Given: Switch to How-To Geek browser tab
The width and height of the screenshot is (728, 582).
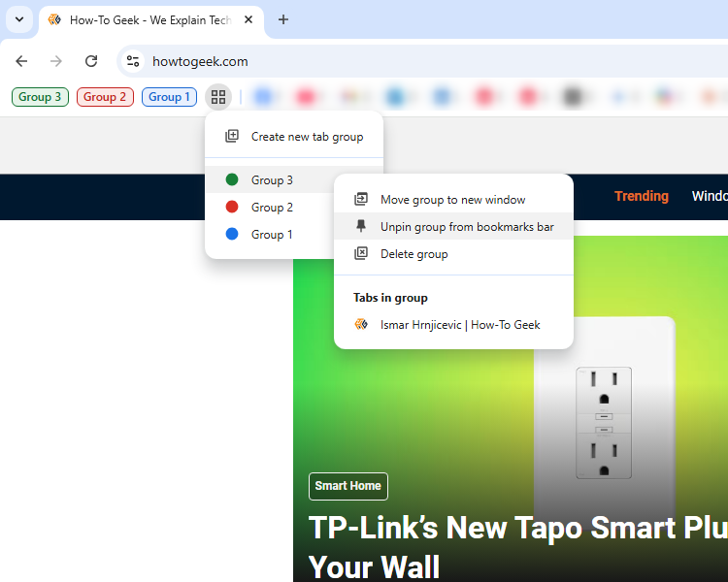Looking at the screenshot, I should (150, 20).
